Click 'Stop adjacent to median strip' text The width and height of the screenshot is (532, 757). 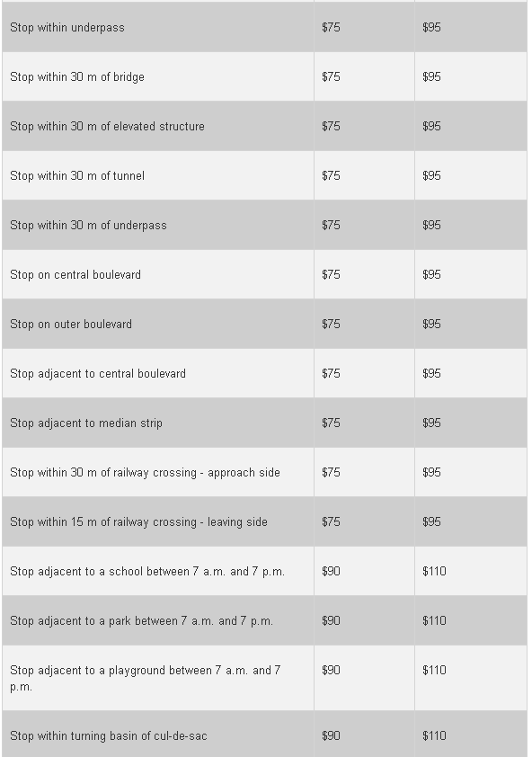(86, 423)
